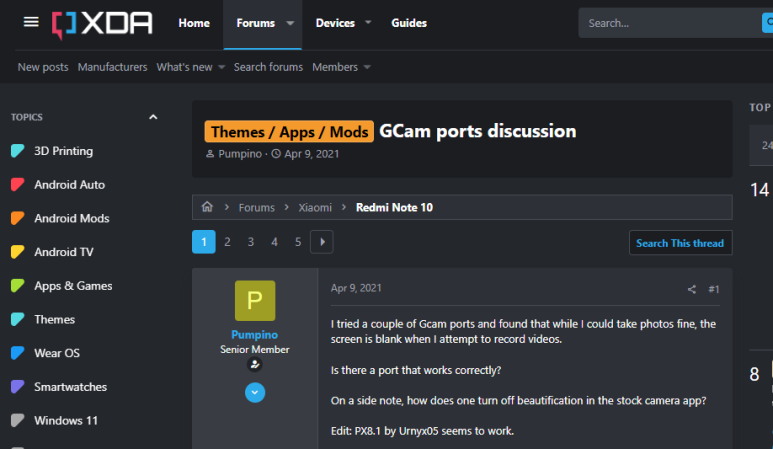Viewport: 773px width, 449px height.
Task: Collapse the TOPICS sidebar section
Action: pos(153,117)
